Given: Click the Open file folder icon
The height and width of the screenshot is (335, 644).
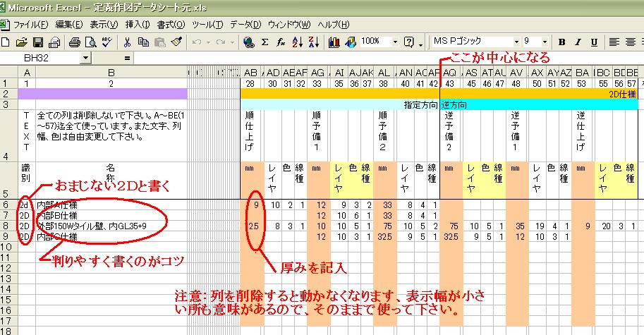Looking at the screenshot, I should coord(22,42).
